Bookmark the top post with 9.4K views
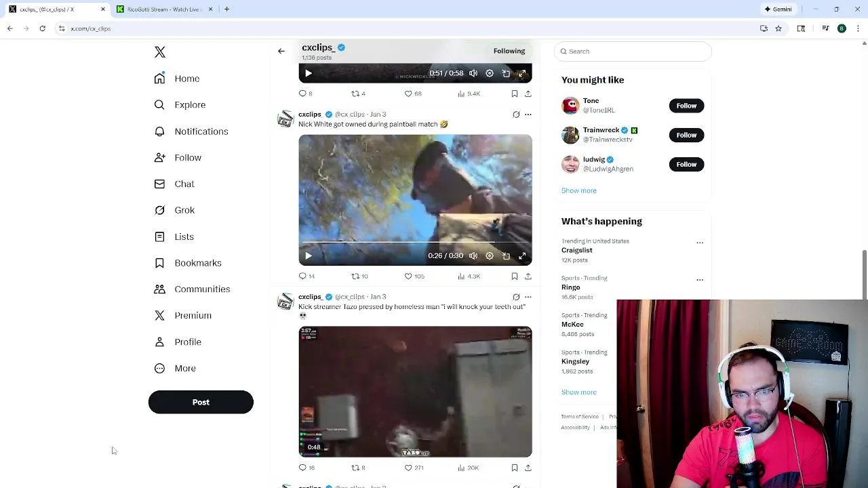Viewport: 868px width, 488px height. [x=515, y=94]
